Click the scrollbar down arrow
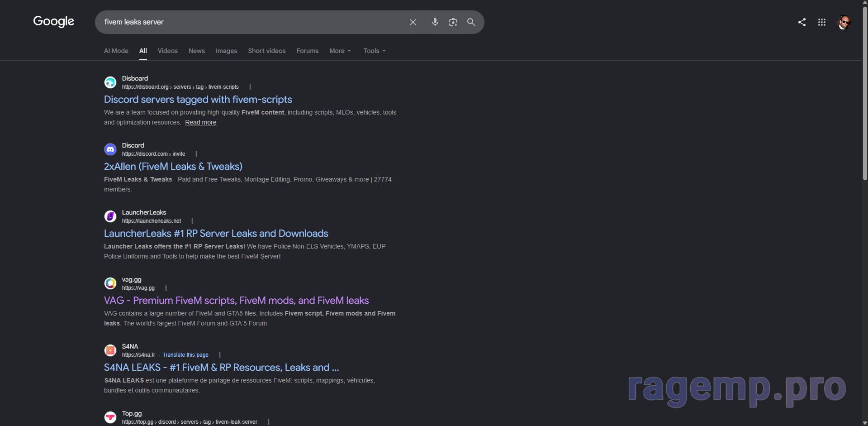868x426 pixels. tap(865, 423)
